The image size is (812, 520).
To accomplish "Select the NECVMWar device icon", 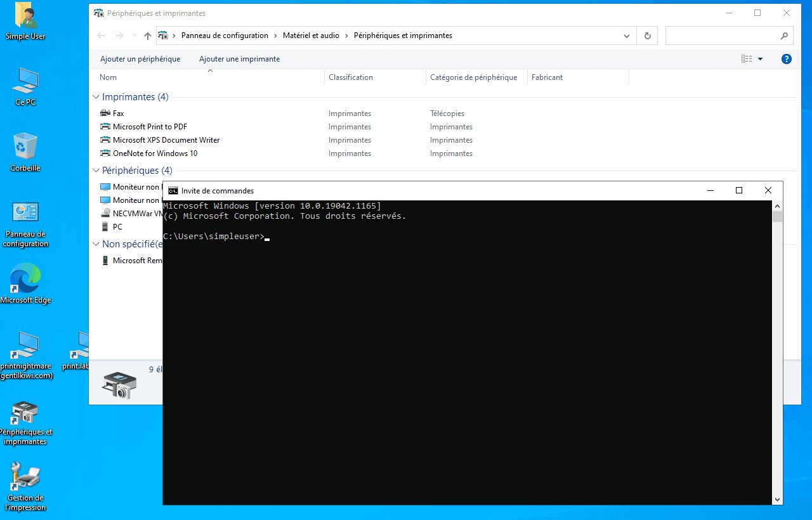I will coord(105,214).
